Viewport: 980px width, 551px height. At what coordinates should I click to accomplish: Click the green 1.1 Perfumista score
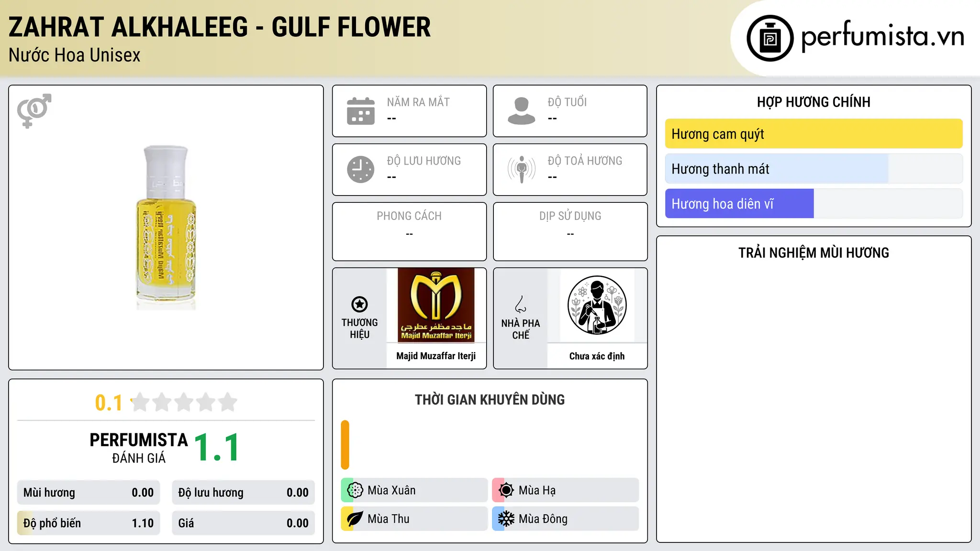[217, 448]
